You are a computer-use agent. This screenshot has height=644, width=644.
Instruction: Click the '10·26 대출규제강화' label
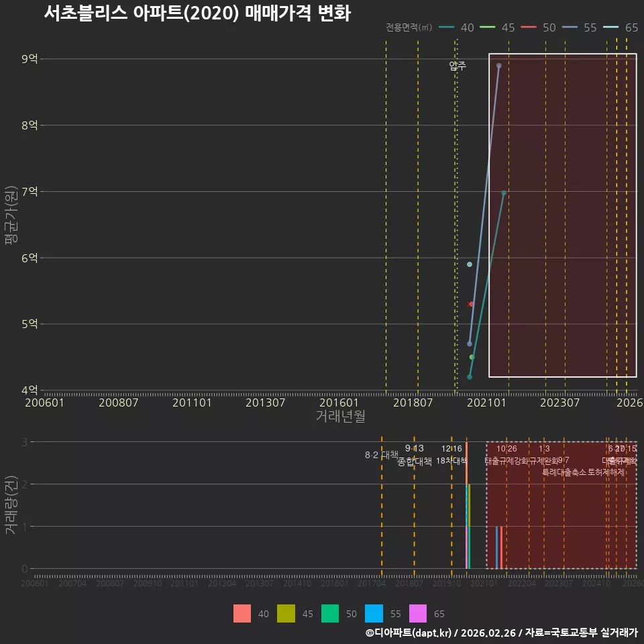click(506, 455)
